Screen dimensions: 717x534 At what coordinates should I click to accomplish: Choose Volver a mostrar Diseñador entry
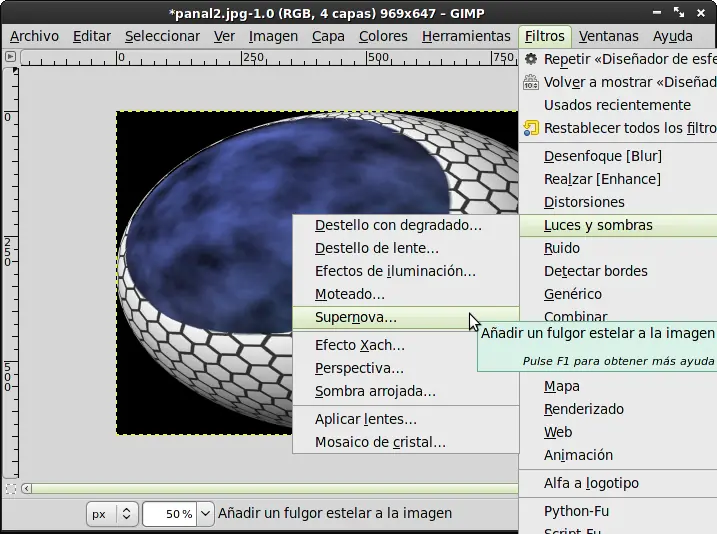[618, 82]
